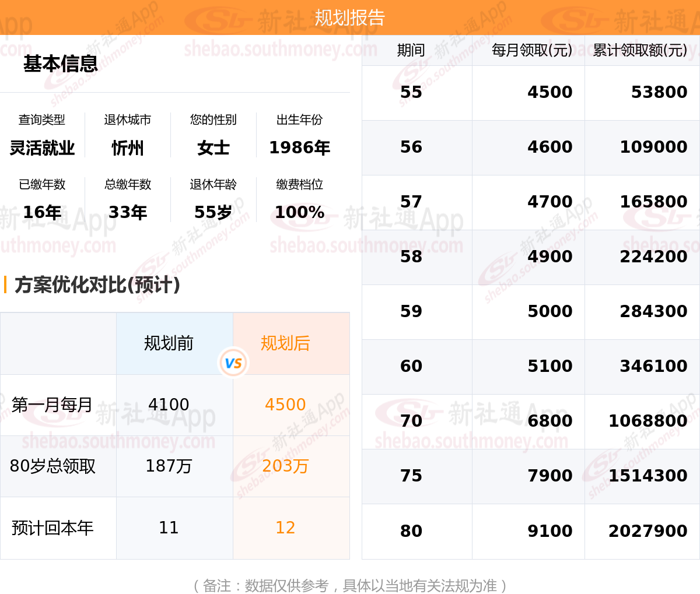Select the 16年 value

click(x=42, y=212)
